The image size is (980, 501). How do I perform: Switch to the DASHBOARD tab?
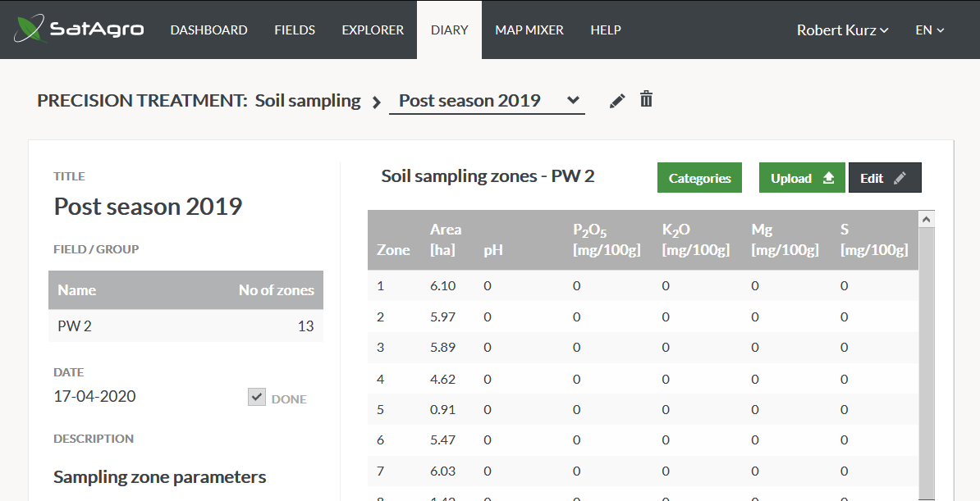pos(208,30)
